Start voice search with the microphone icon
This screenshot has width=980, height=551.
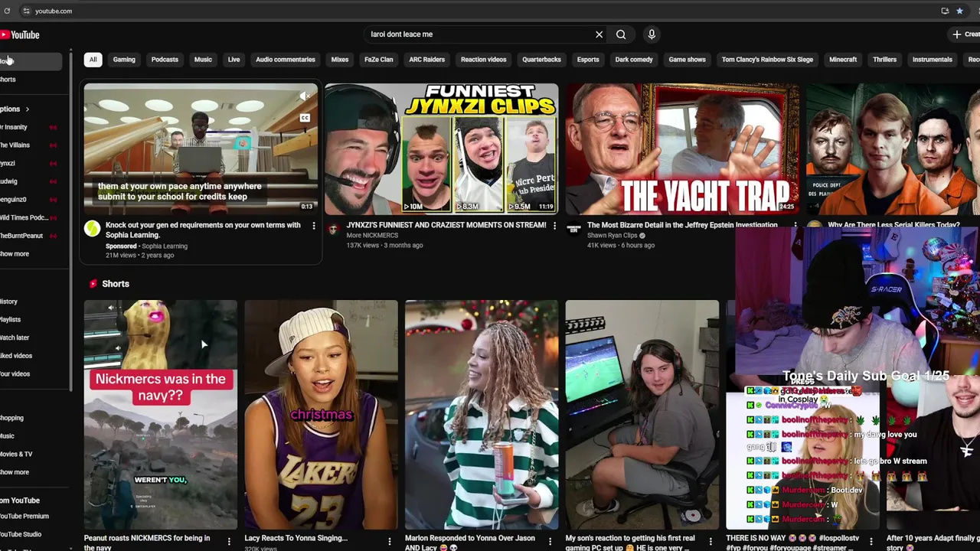pyautogui.click(x=652, y=34)
